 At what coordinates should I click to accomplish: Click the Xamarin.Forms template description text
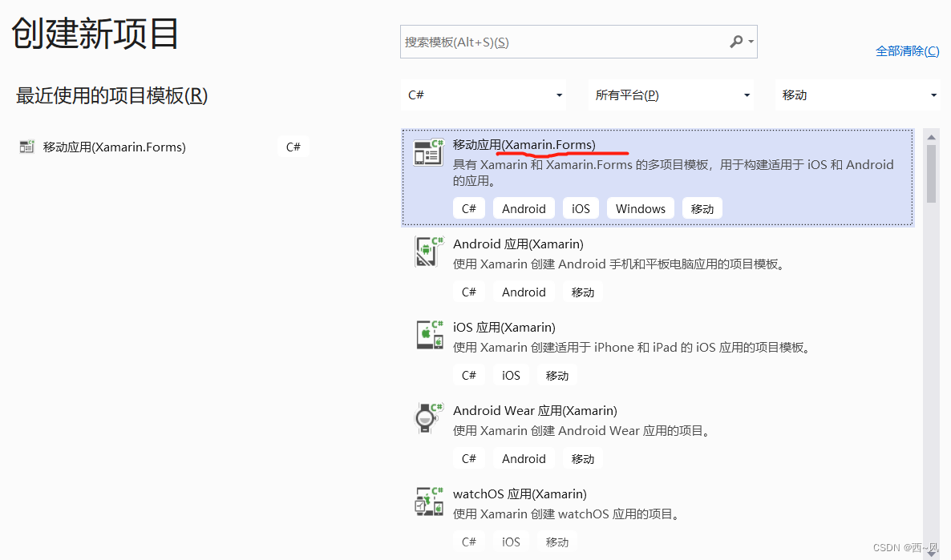[674, 173]
